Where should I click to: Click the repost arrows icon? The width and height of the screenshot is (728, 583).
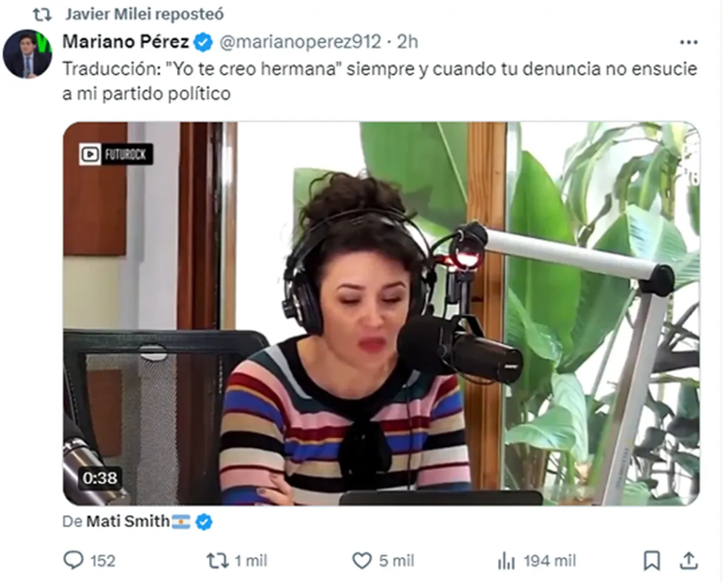tap(217, 561)
